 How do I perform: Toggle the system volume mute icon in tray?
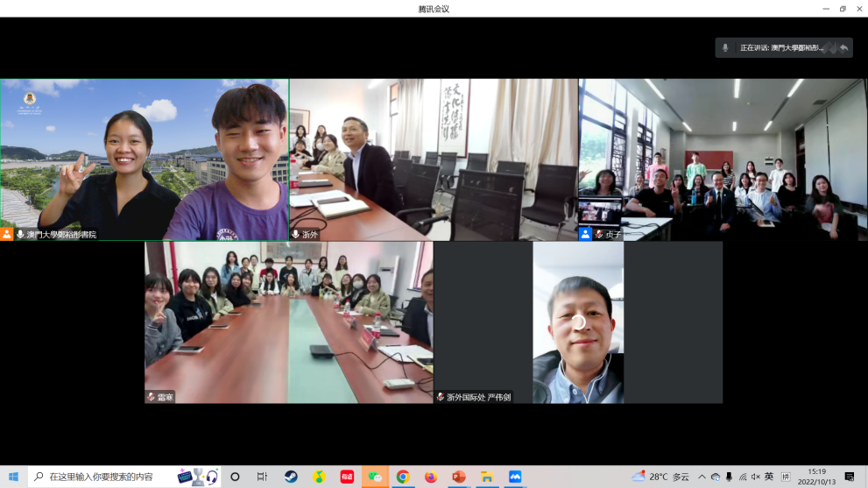755,477
